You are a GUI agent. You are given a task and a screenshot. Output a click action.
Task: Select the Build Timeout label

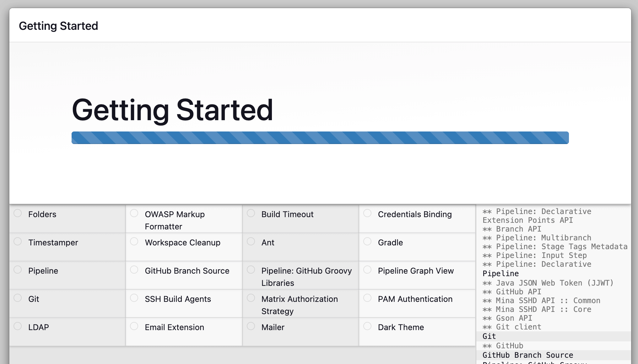[287, 214]
